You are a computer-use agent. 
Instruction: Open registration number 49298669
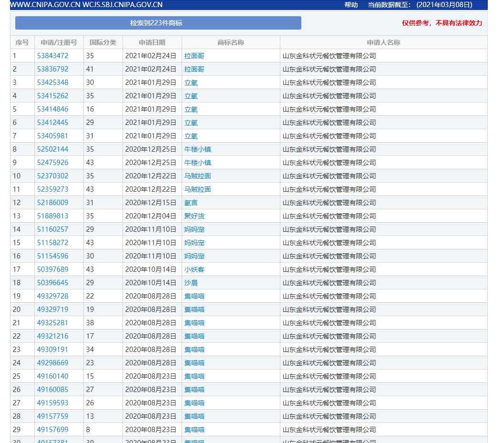point(53,362)
